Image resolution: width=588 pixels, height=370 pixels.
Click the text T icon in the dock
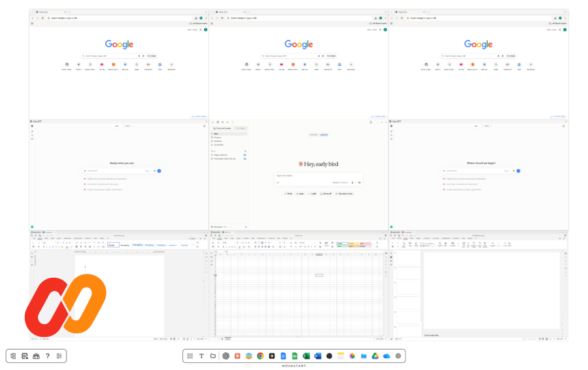click(x=201, y=356)
